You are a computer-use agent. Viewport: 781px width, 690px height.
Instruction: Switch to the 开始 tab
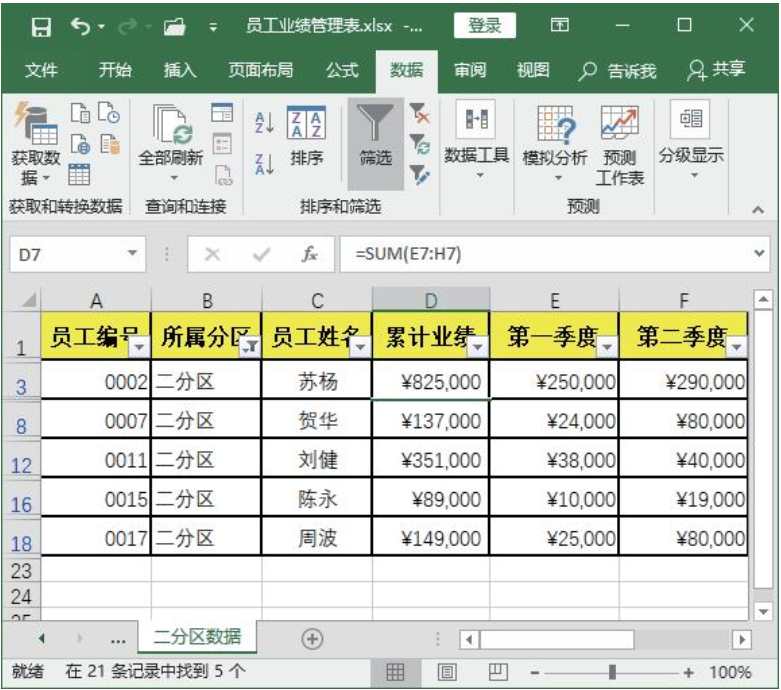tap(115, 70)
